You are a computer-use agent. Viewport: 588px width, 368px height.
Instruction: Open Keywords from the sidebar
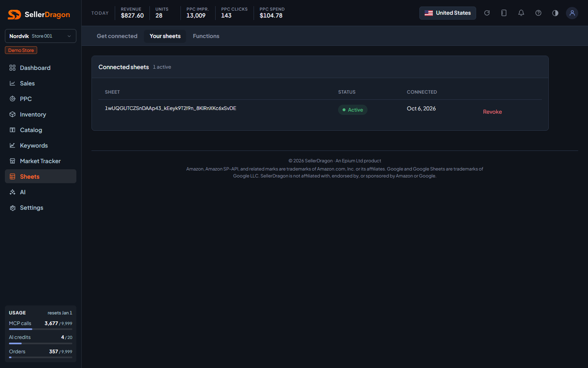(x=40, y=146)
